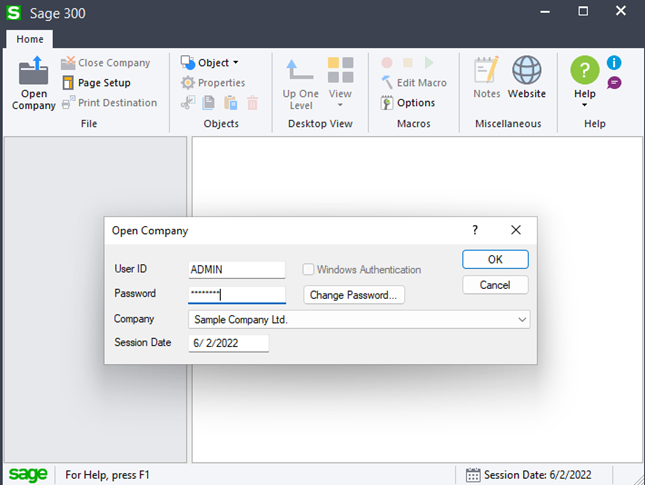Click into the User ID field
The height and width of the screenshot is (485, 645).
coord(237,270)
